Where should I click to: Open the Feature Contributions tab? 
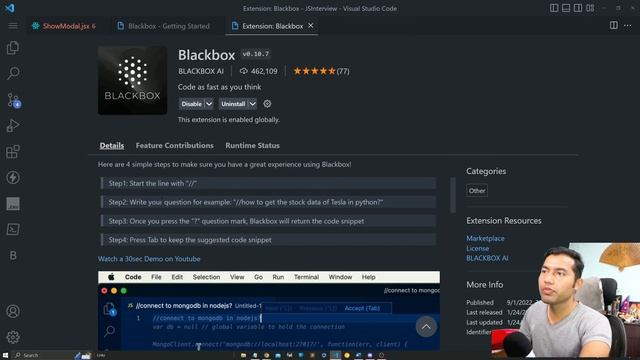tap(175, 145)
